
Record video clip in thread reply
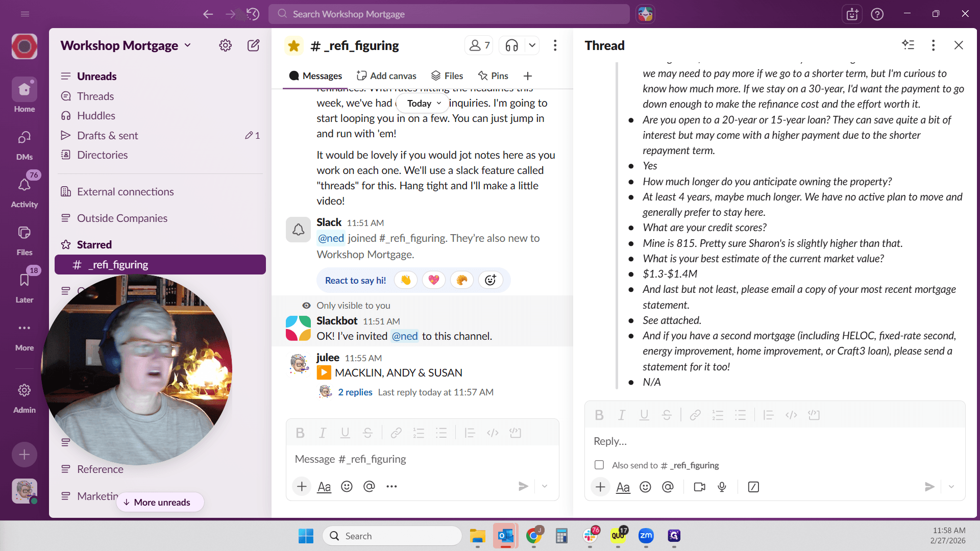(x=699, y=487)
